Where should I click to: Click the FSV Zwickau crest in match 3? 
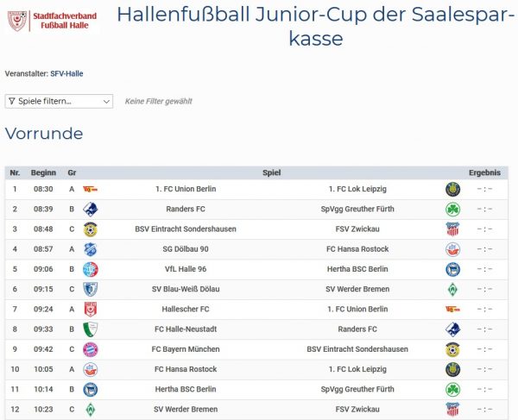(452, 229)
